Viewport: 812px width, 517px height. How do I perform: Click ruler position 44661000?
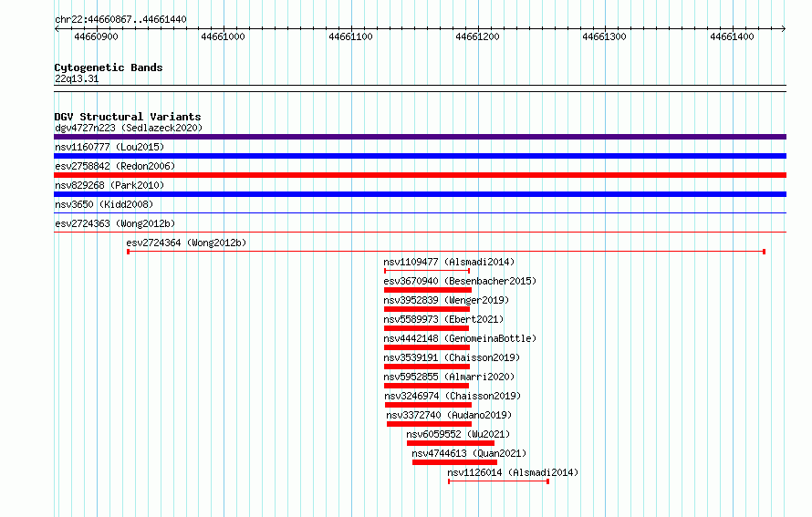point(224,36)
